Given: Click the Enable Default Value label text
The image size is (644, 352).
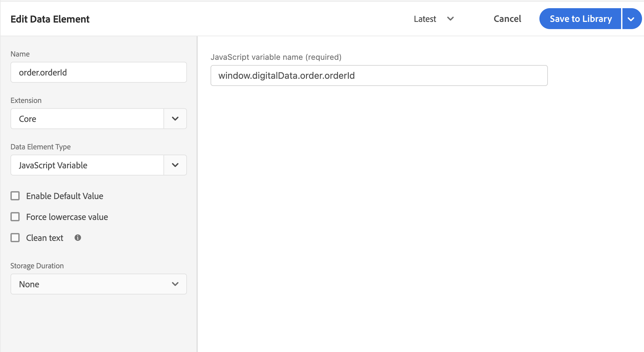Looking at the screenshot, I should tap(65, 196).
